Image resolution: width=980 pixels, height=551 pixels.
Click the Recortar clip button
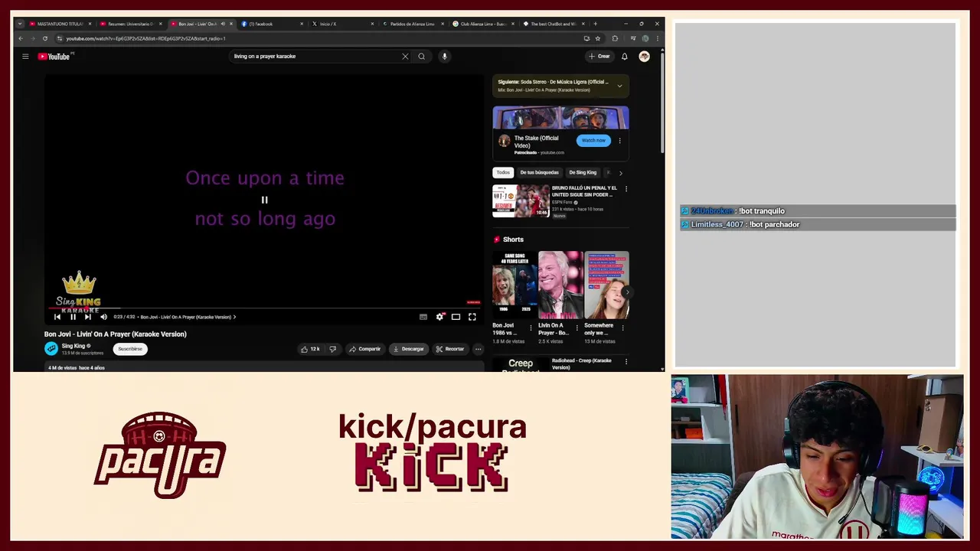coord(449,349)
